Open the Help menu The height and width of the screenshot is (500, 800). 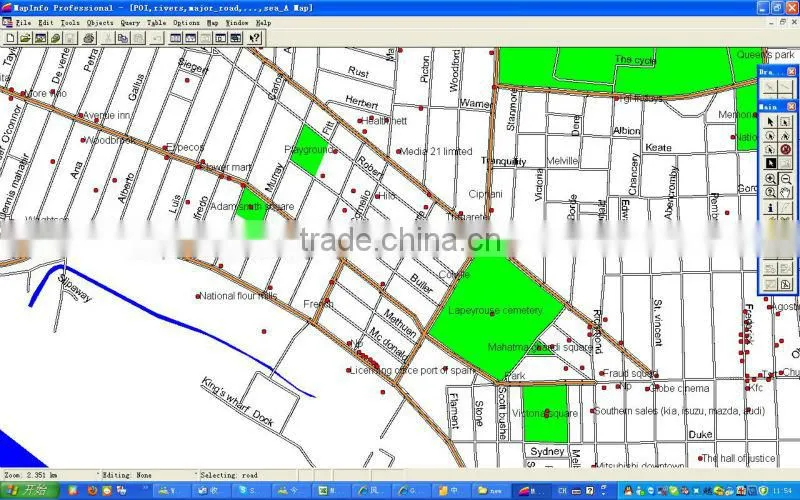click(x=263, y=22)
